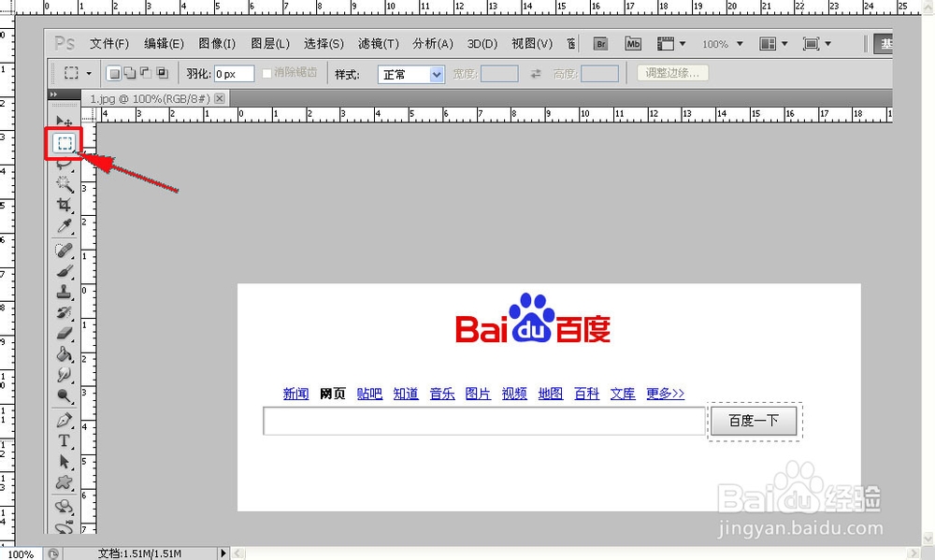Open the 分析(A) menu
Screen dimensions: 935x560
433,44
